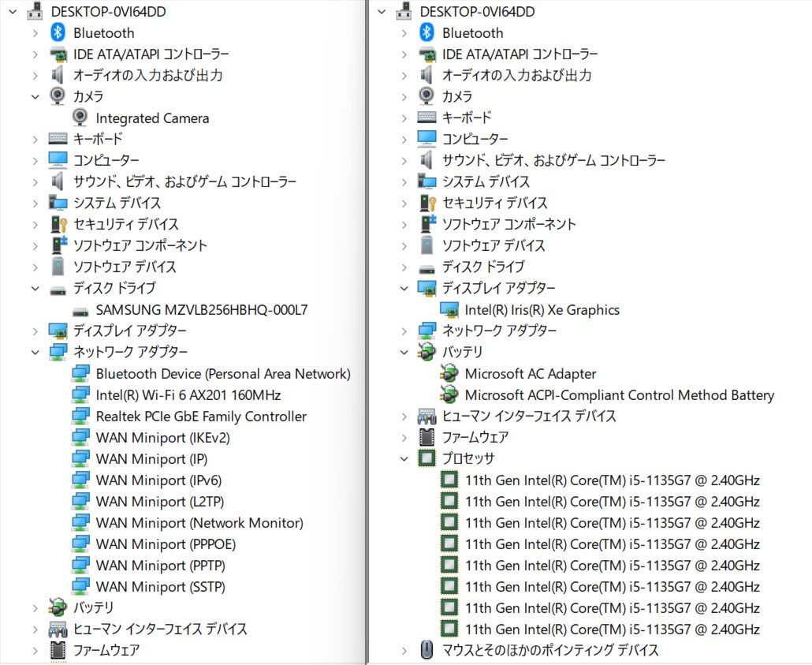Select ソフトウェア デバイス in right pane
The width and height of the screenshot is (812, 665).
click(x=494, y=245)
